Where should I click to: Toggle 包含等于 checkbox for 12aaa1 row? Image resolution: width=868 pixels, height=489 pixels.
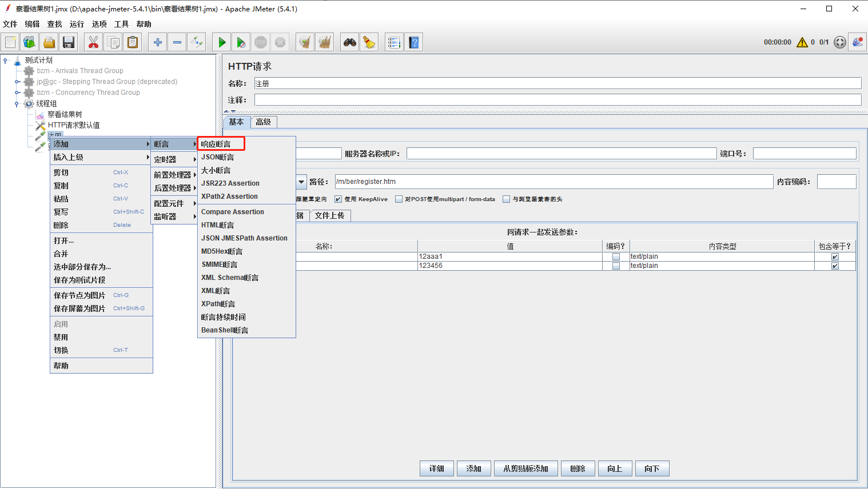click(x=835, y=257)
